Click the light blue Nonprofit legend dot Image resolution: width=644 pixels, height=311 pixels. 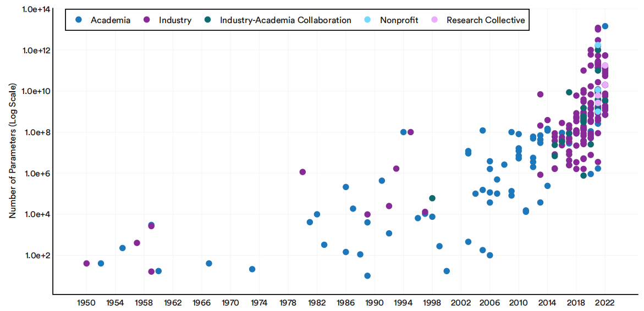(368, 20)
